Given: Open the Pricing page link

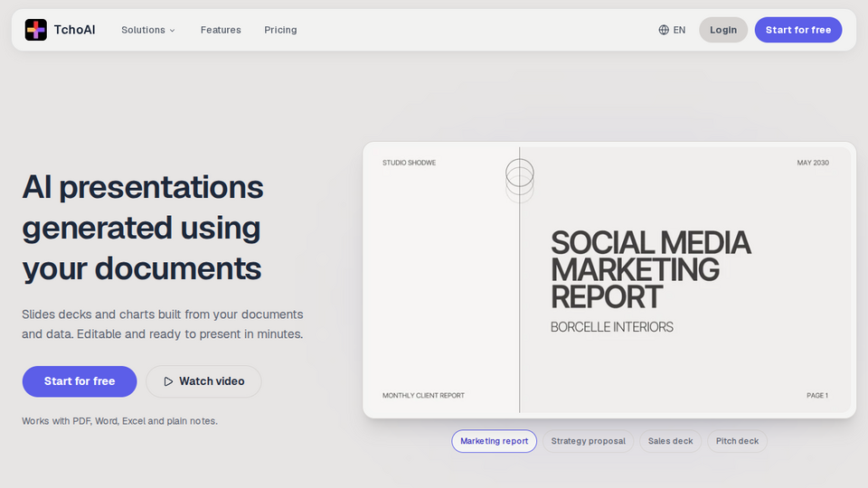Looking at the screenshot, I should 280,30.
